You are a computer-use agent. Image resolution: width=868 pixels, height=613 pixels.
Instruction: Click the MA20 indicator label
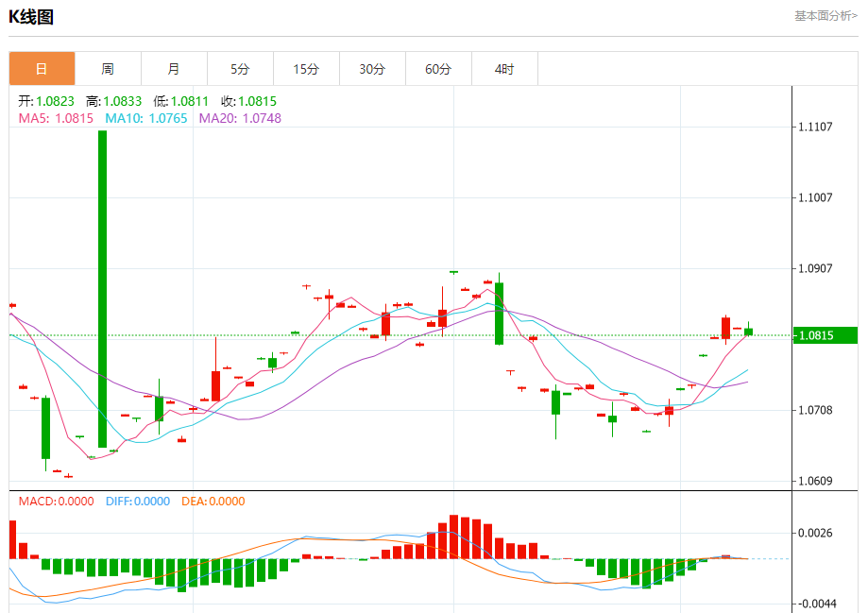[239, 118]
